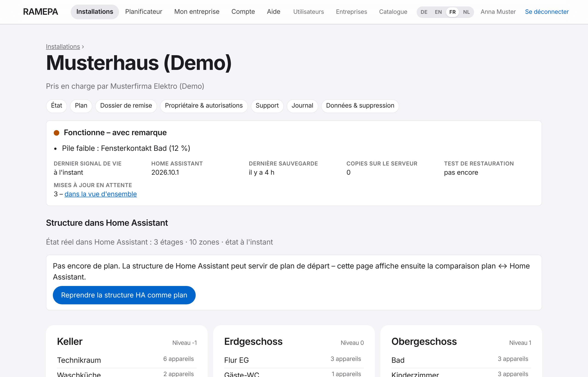588x377 pixels.
Task: Open the Aide page
Action: click(274, 12)
